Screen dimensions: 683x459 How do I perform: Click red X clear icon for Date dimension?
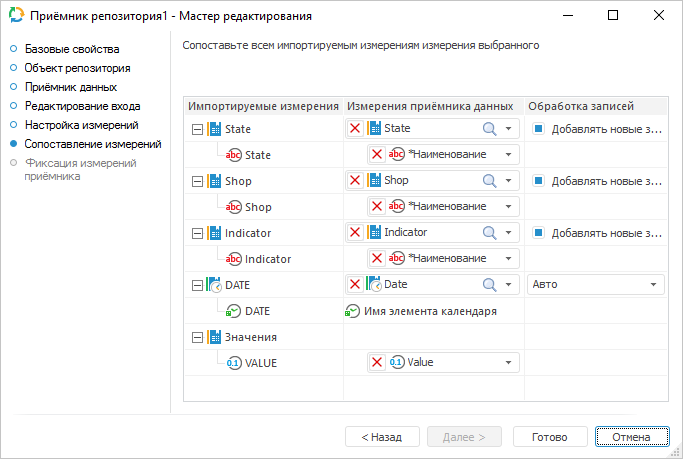pos(355,284)
